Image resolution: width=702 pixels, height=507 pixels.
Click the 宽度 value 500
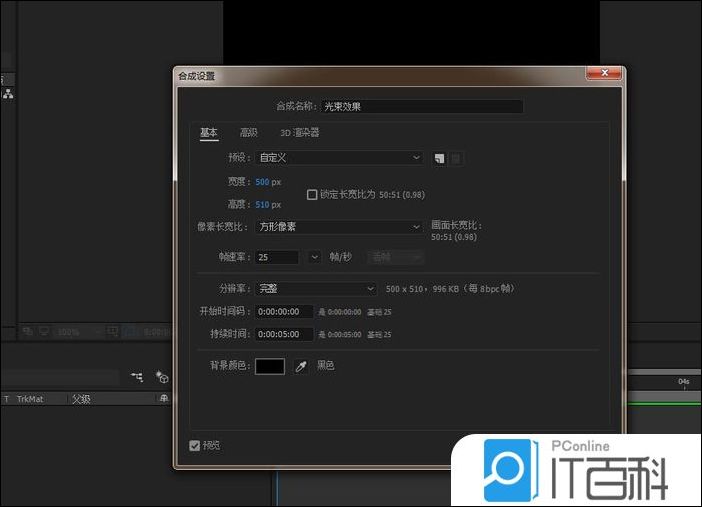click(x=262, y=182)
